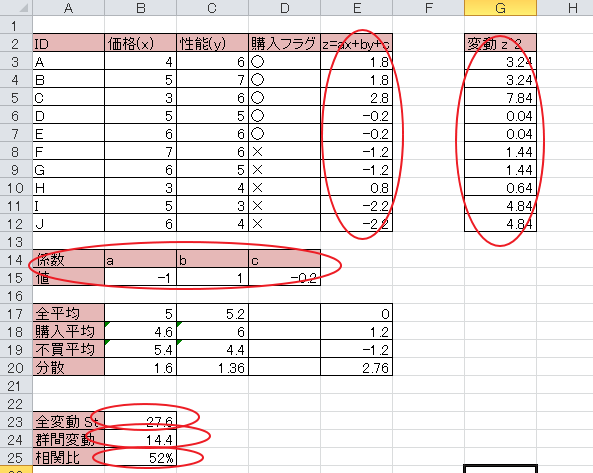Select cell with ID A
The image size is (593, 473).
tap(68, 61)
